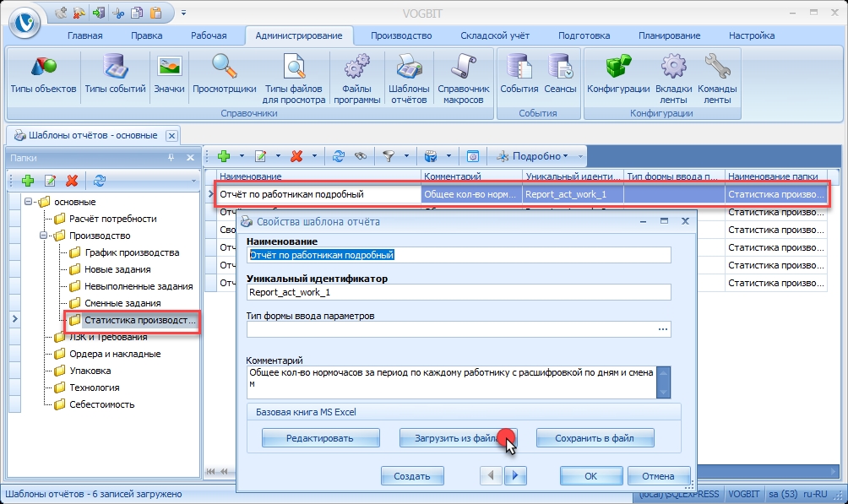
Task: Click Файлы программы gears icon
Action: [x=356, y=78]
